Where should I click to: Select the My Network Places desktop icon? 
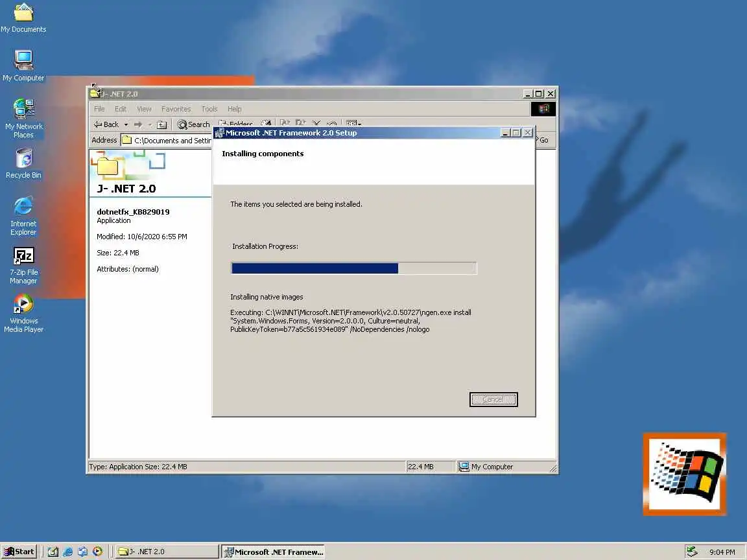tap(23, 118)
